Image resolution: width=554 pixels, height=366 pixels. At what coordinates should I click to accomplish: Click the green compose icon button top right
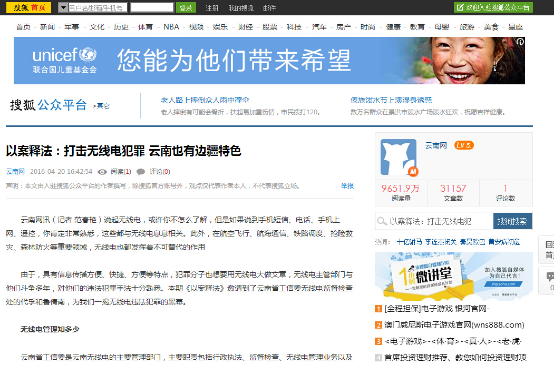(493, 7)
